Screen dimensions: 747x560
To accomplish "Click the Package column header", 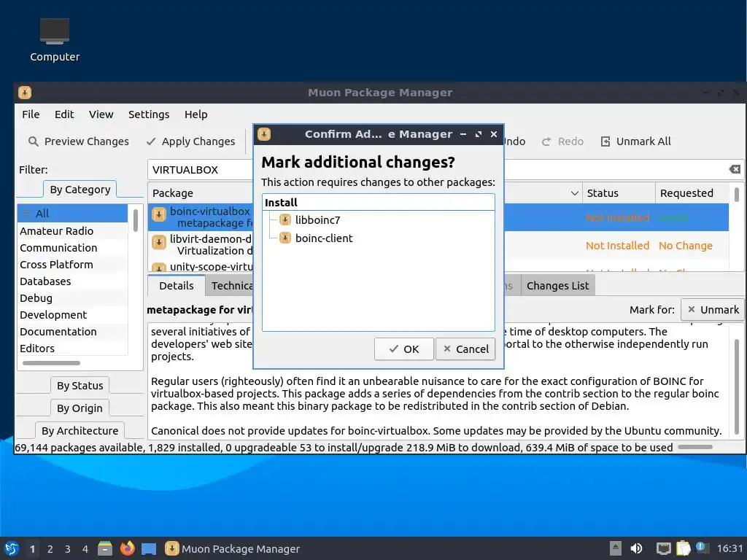I will [201, 192].
